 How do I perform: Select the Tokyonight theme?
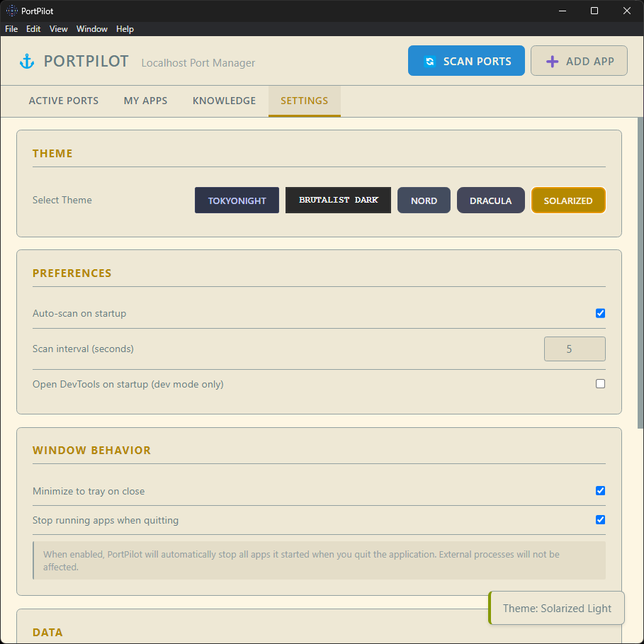237,200
